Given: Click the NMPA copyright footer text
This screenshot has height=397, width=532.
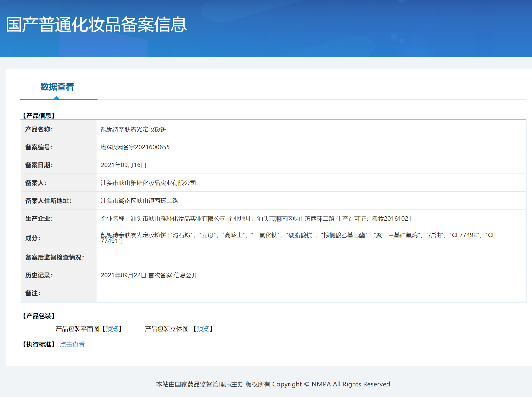Looking at the screenshot, I should [x=273, y=384].
